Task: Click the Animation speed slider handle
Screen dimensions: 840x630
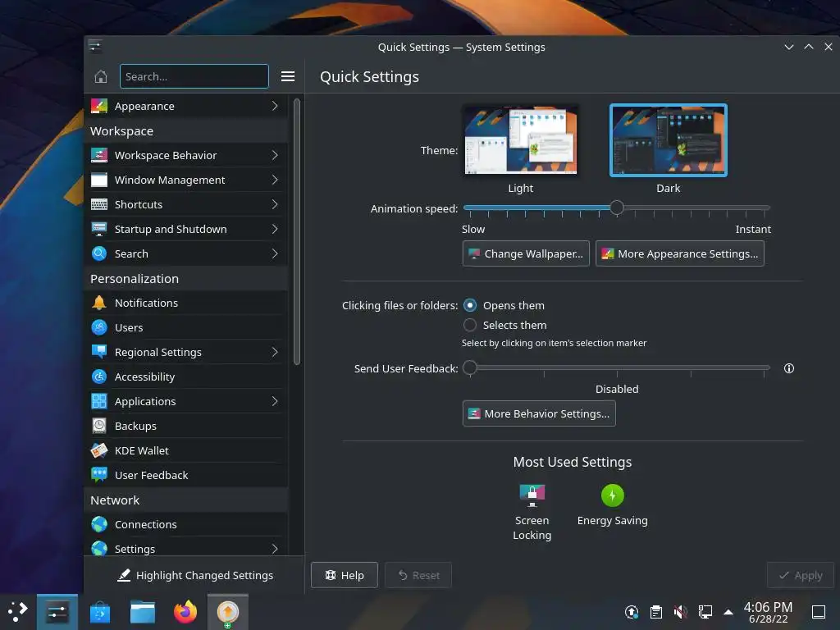Action: 617,208
